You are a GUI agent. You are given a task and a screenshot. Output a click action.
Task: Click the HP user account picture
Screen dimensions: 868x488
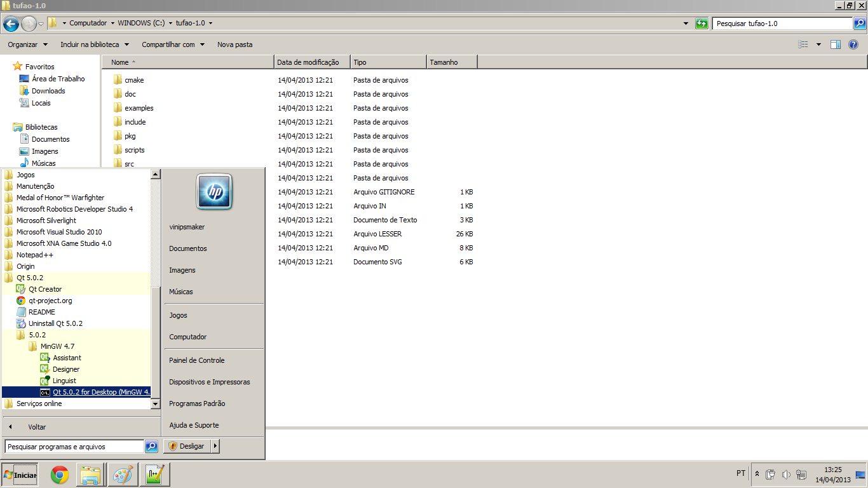[215, 191]
